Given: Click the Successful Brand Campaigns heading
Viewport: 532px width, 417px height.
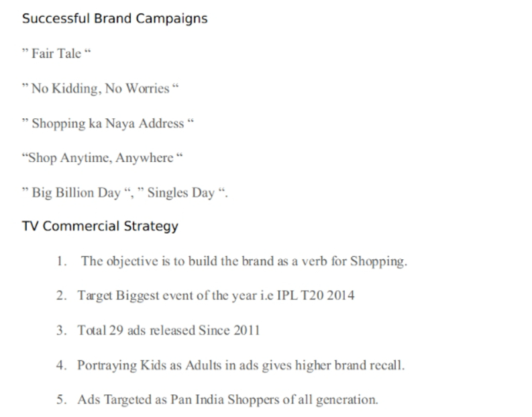Looking at the screenshot, I should [x=115, y=18].
